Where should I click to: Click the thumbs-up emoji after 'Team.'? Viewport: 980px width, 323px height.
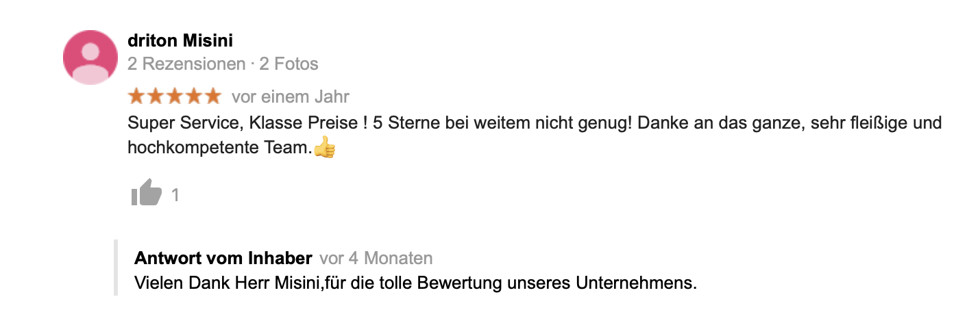pyautogui.click(x=324, y=147)
